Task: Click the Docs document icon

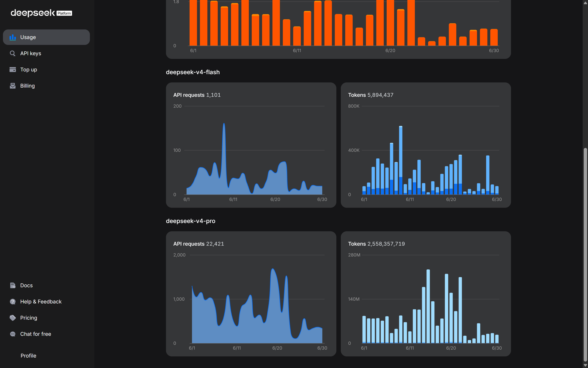Action: pyautogui.click(x=13, y=285)
